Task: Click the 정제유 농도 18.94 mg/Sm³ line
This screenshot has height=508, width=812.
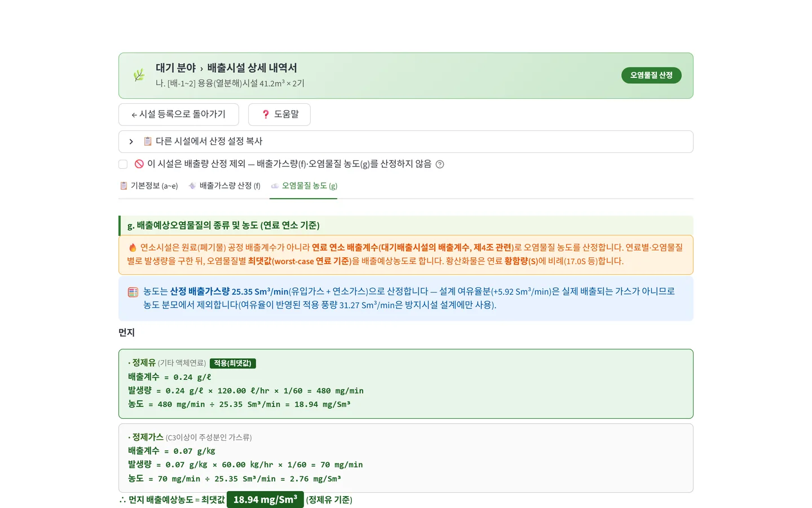Action: point(239,404)
